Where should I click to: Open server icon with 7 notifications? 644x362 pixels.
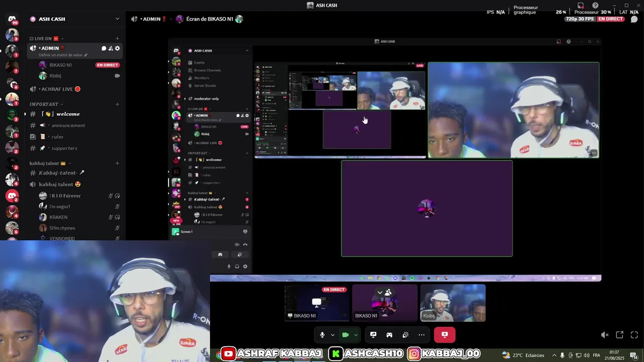[12, 67]
